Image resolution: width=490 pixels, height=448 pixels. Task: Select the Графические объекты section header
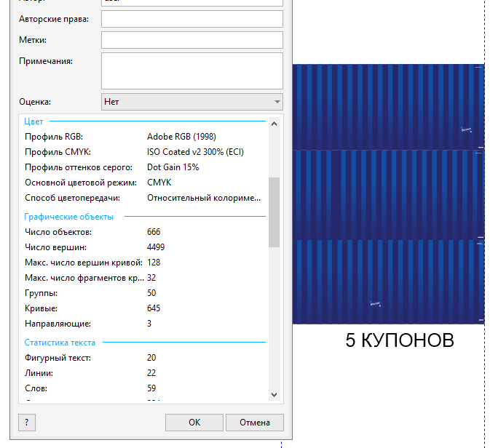[68, 217]
